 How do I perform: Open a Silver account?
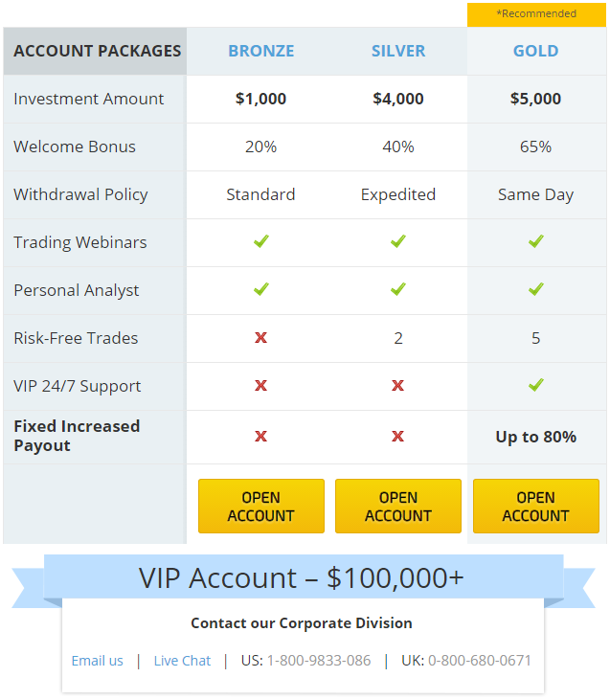[x=398, y=506]
